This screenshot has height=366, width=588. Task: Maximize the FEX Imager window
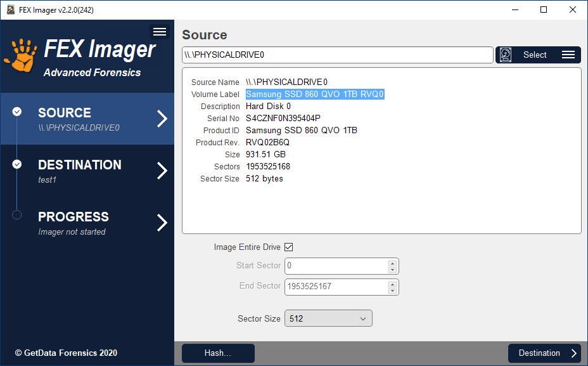click(544, 10)
